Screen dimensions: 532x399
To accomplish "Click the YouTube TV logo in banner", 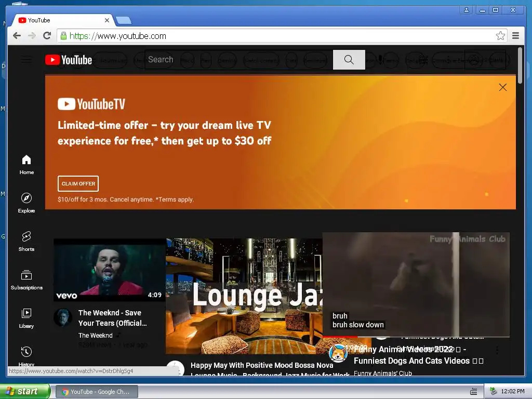I will coord(91,104).
